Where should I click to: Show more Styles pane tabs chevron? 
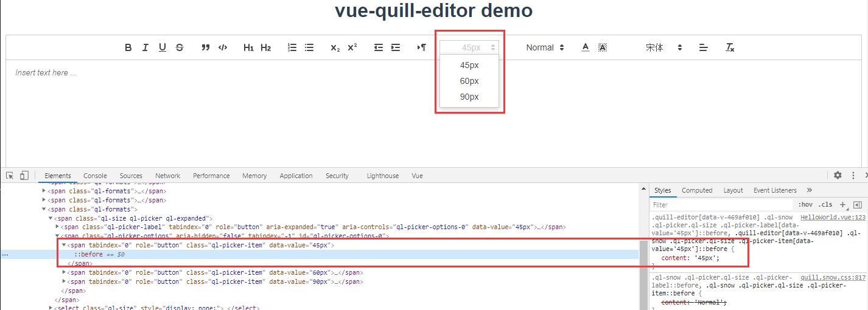[x=810, y=190]
